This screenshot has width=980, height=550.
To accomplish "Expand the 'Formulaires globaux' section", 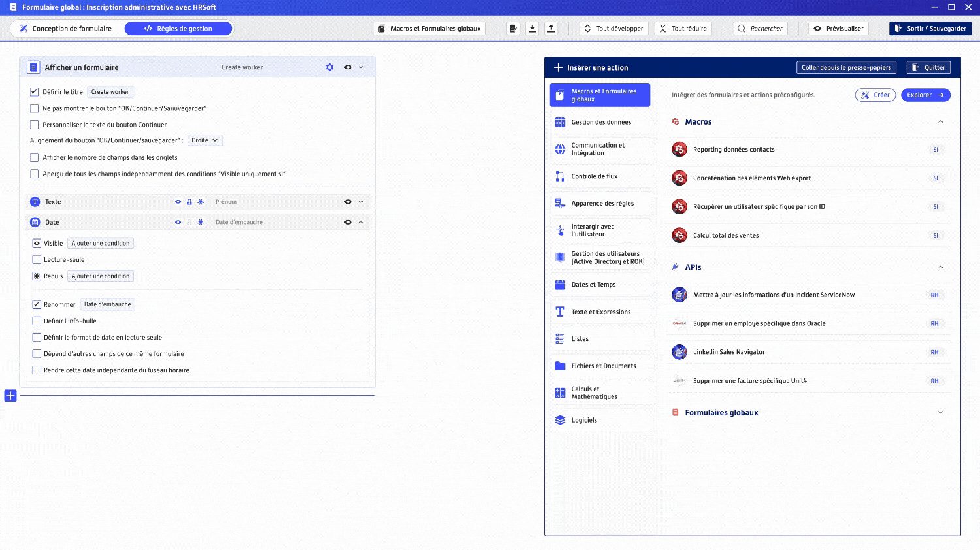I will (940, 412).
